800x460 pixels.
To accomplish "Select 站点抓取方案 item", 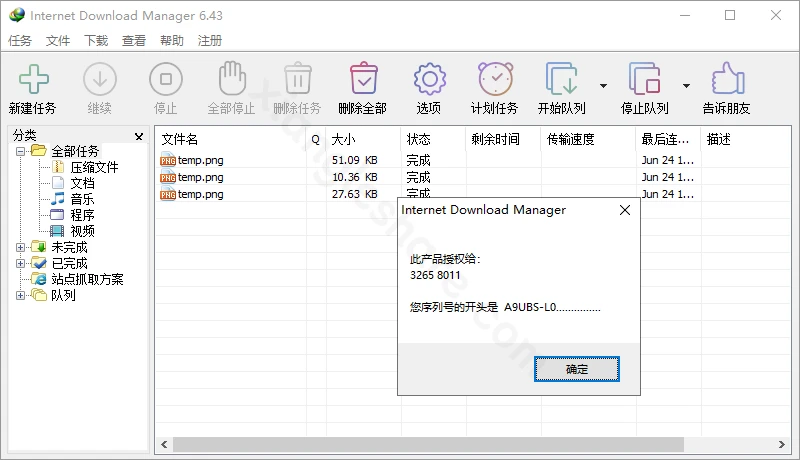I will pos(87,279).
